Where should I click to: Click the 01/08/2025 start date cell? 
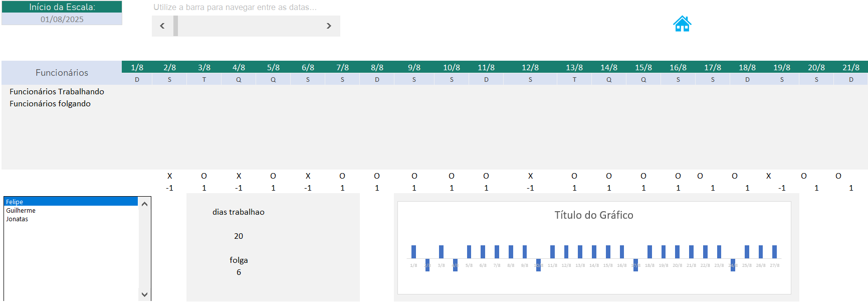[62, 19]
